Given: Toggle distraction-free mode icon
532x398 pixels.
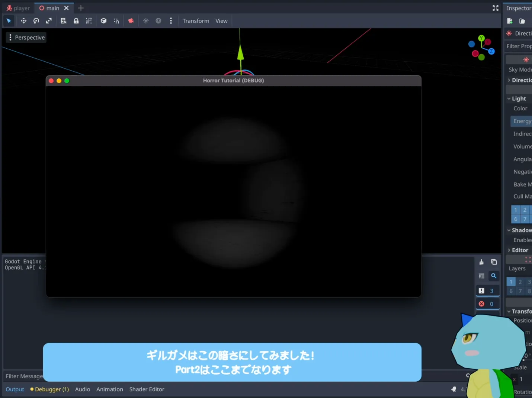Looking at the screenshot, I should pyautogui.click(x=495, y=8).
